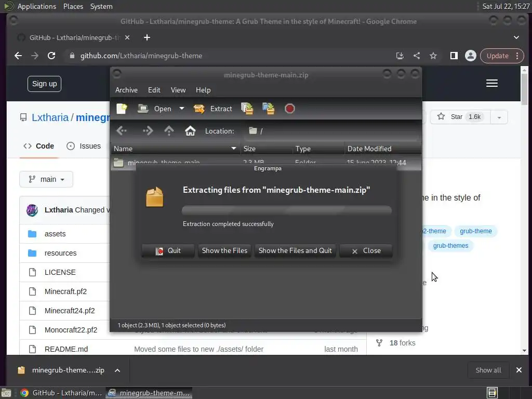532x399 pixels.
Task: Sort by the Date Modified column
Action: [383, 149]
